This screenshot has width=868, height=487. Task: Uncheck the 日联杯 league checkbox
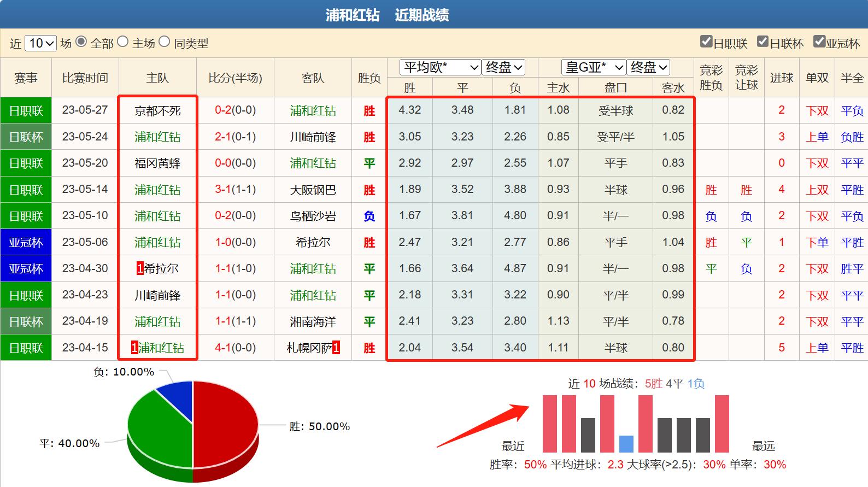pos(763,42)
